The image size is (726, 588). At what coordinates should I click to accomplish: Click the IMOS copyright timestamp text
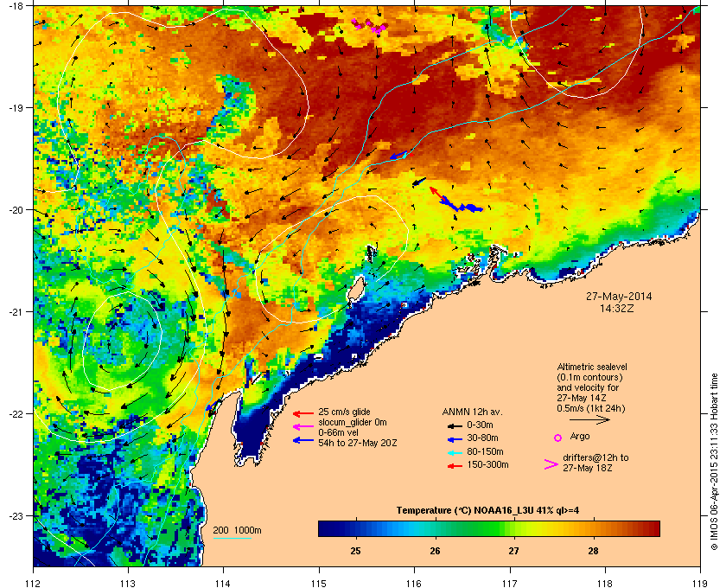tap(714, 462)
